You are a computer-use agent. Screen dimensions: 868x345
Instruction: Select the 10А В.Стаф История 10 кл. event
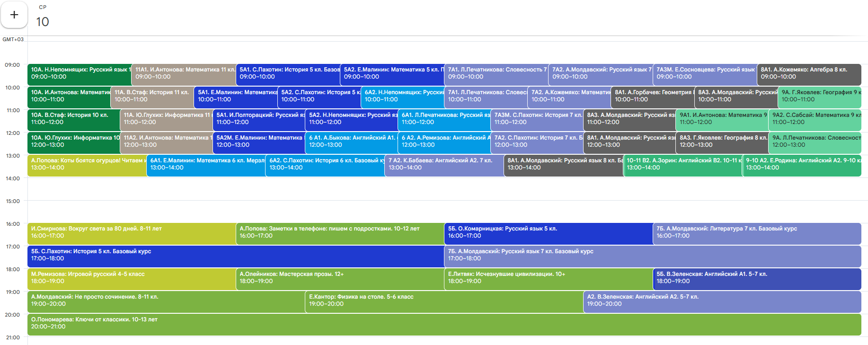pos(73,119)
